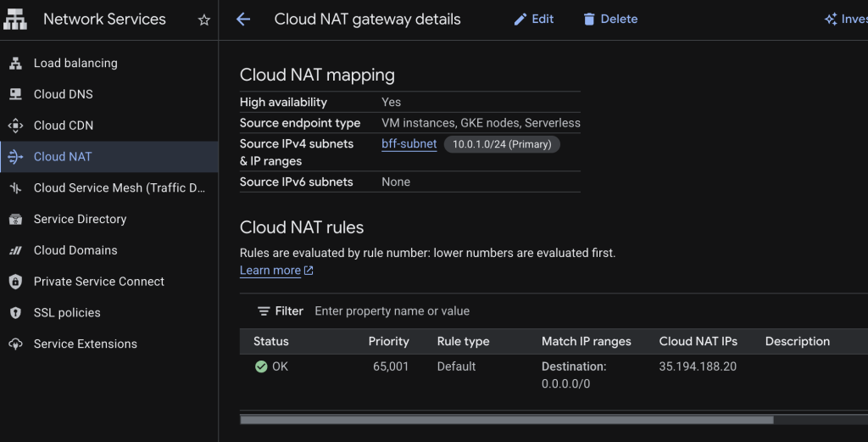Click the Cloud NAT gateway details title
This screenshot has height=442, width=868.
(x=368, y=20)
